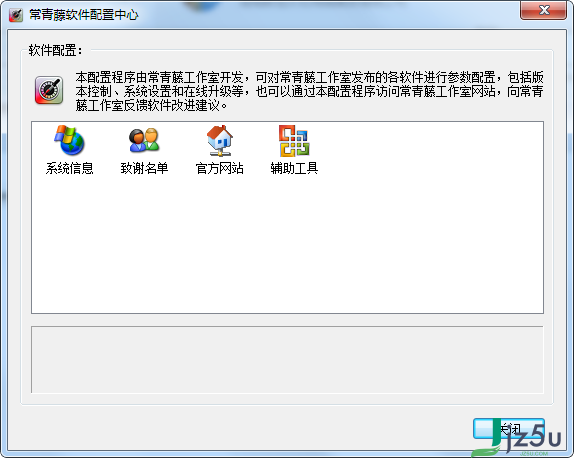
Task: Select the 辅助工具 text label
Action: coord(294,168)
